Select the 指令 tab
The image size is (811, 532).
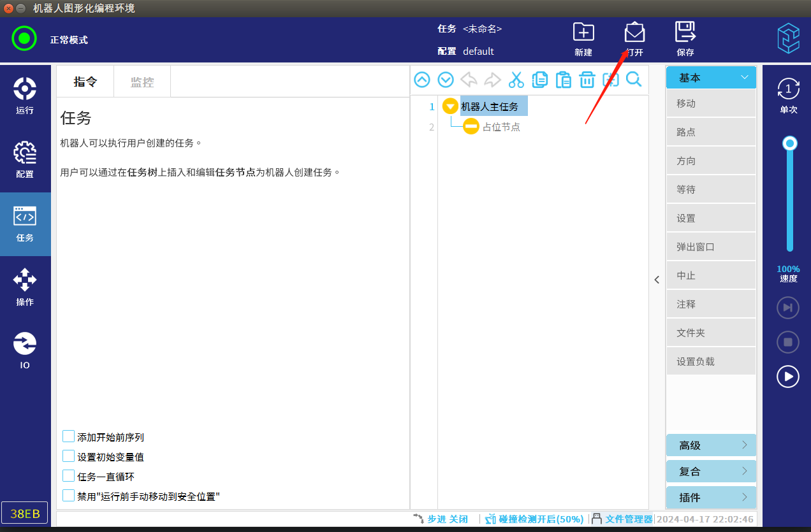click(x=85, y=82)
